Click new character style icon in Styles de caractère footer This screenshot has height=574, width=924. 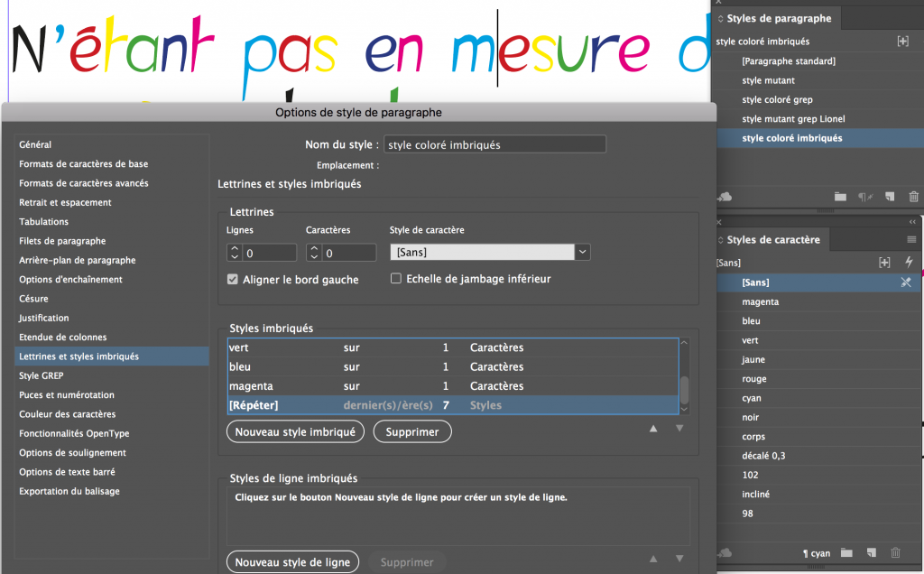[872, 553]
